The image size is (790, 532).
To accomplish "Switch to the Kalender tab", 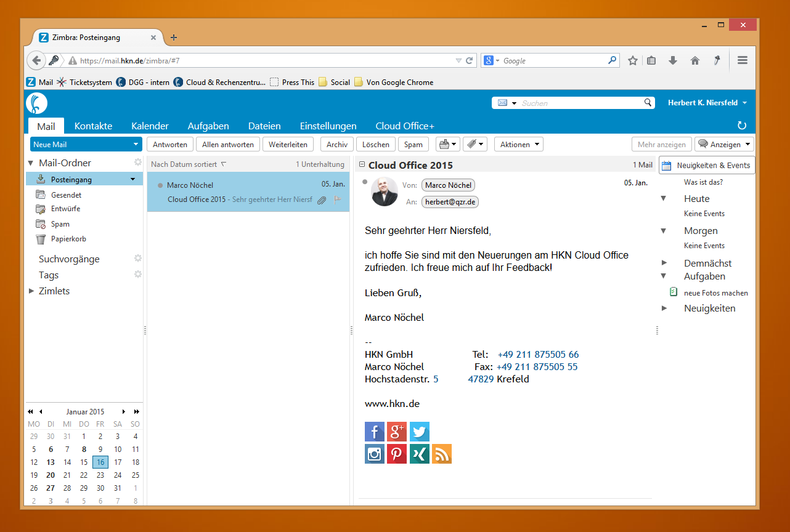I will 150,126.
